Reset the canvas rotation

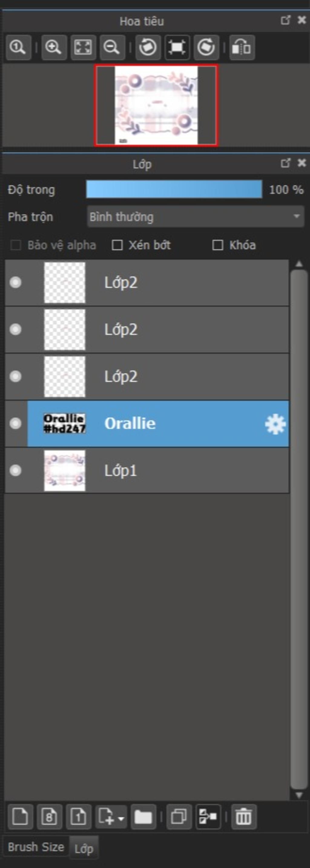(x=177, y=47)
